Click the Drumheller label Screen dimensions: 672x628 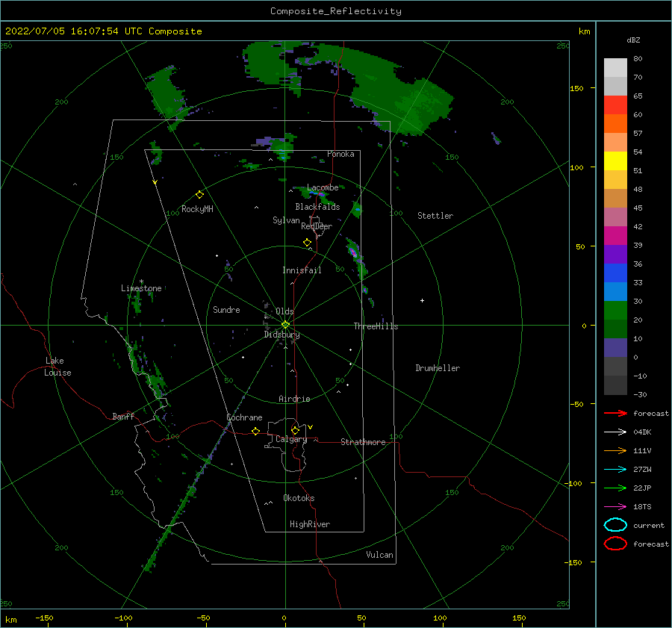(438, 368)
